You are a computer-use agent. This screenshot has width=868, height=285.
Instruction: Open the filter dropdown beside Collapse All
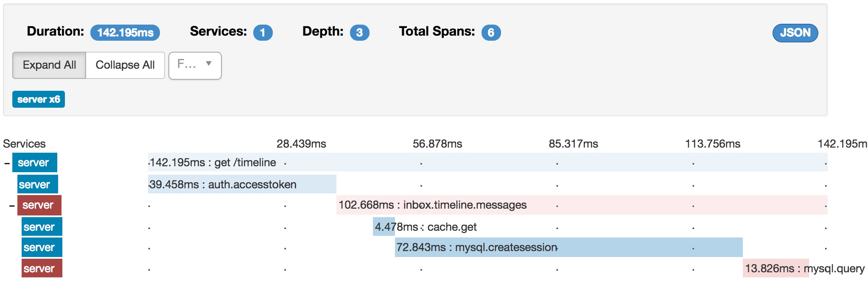pyautogui.click(x=195, y=65)
